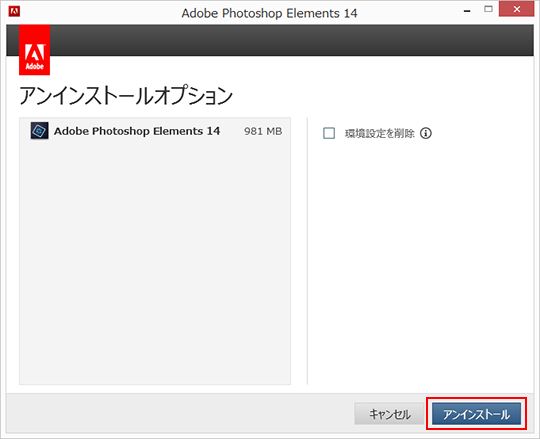
Task: Open the info icon beside 環境設定を削除
Action: 426,133
